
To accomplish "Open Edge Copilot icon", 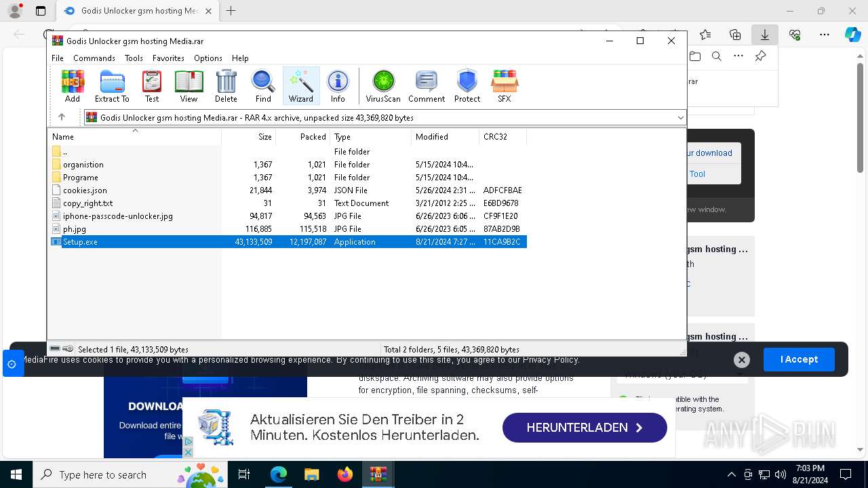I will pyautogui.click(x=852, y=35).
